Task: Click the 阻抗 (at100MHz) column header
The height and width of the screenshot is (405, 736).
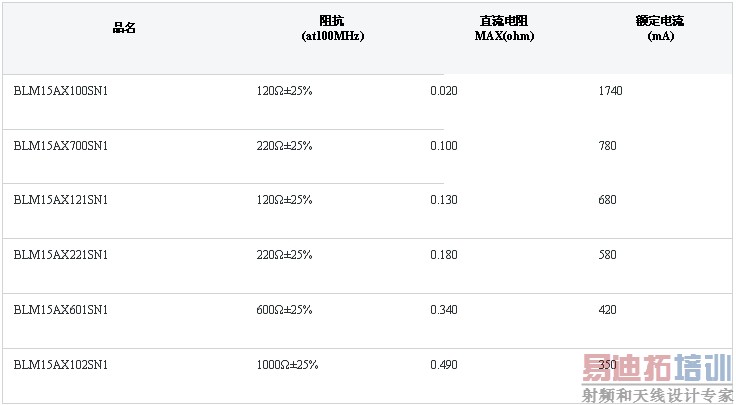Action: [x=332, y=28]
